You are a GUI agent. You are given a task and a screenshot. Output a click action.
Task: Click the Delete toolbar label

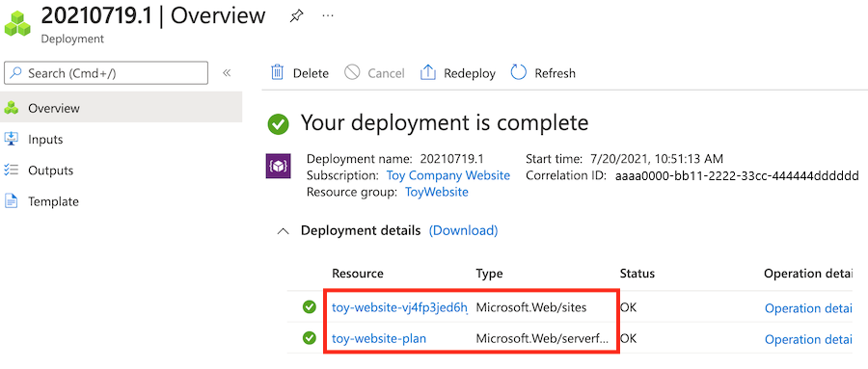(x=311, y=73)
